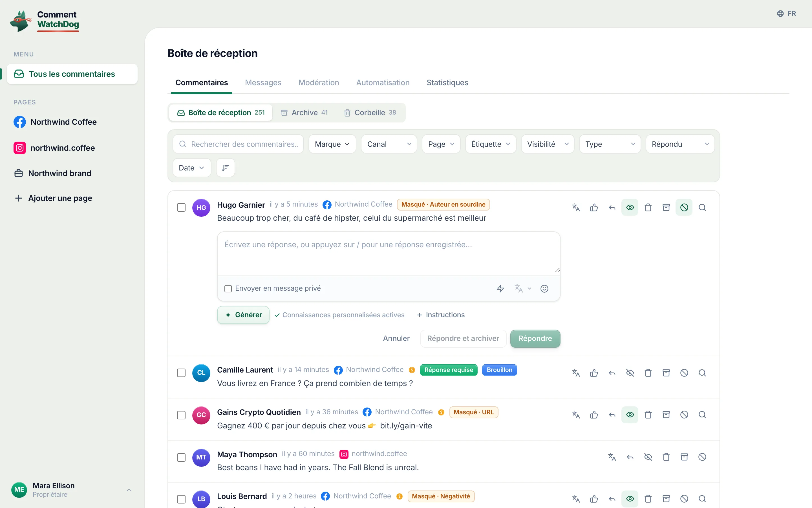The width and height of the screenshot is (812, 508).
Task: Click reply arrow on Hugo Garnier's comment
Action: pyautogui.click(x=612, y=207)
